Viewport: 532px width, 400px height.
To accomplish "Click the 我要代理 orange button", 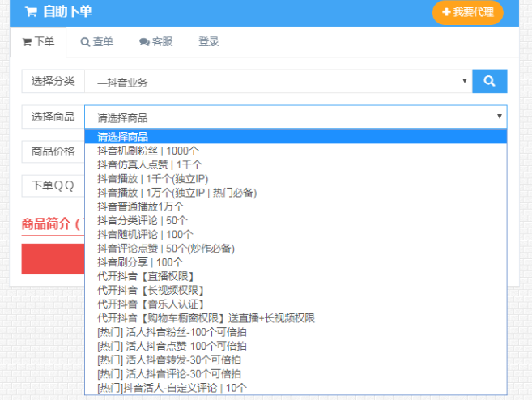I will [467, 13].
